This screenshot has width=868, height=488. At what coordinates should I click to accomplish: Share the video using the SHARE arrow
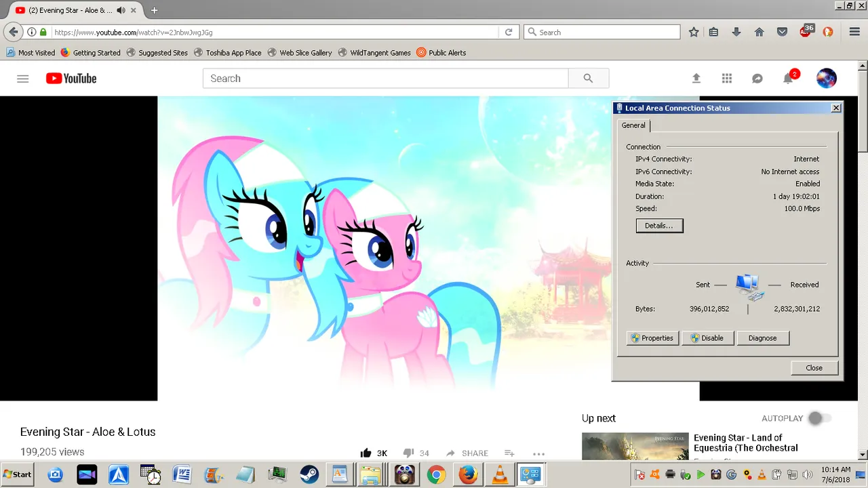tap(467, 453)
